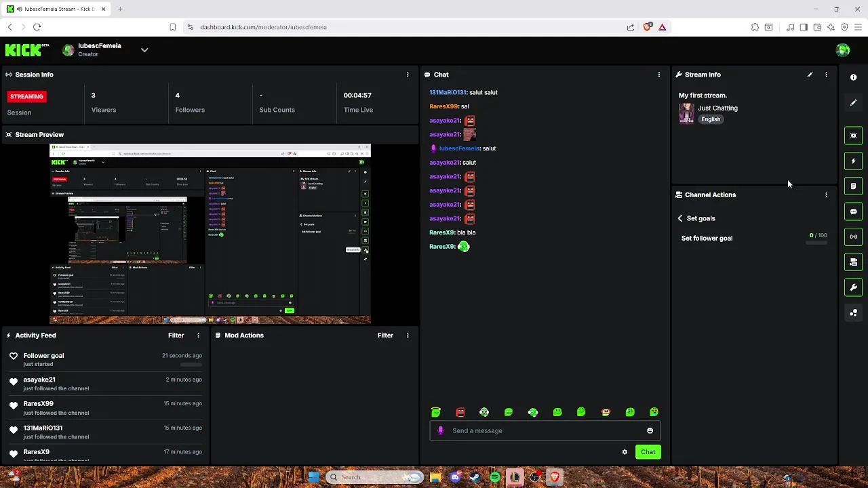Click the pencil edit icon in right sidebar
This screenshot has width=868, height=488.
coord(854,103)
